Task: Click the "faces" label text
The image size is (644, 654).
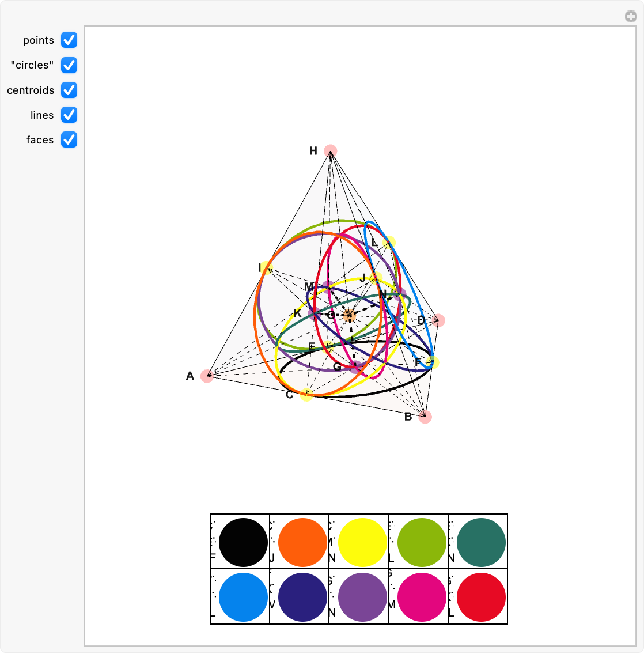Action: point(40,140)
